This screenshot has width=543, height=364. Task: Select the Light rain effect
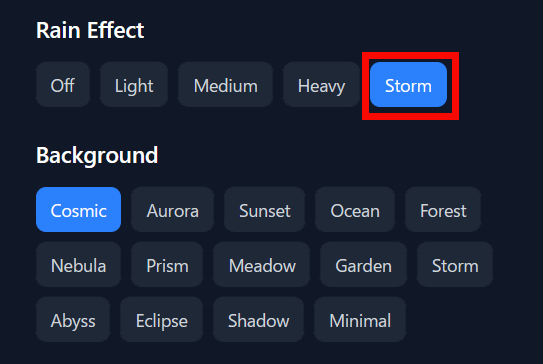134,85
